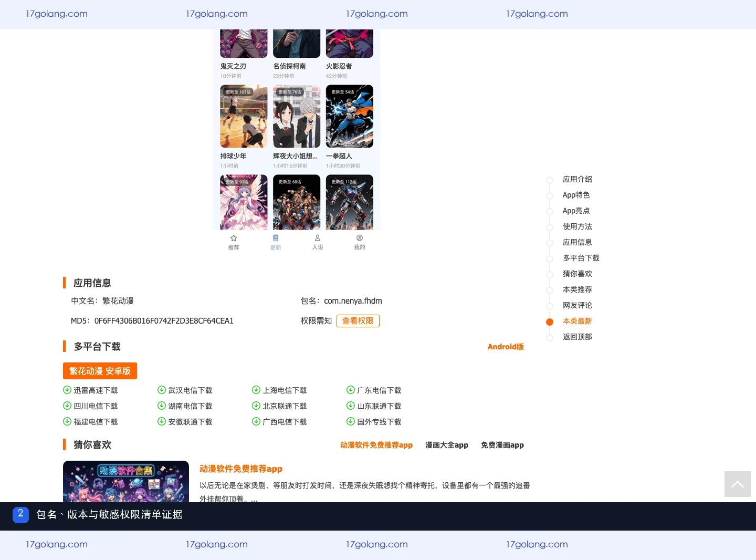Click the 排球少年 cover image
The height and width of the screenshot is (560, 756).
[244, 116]
